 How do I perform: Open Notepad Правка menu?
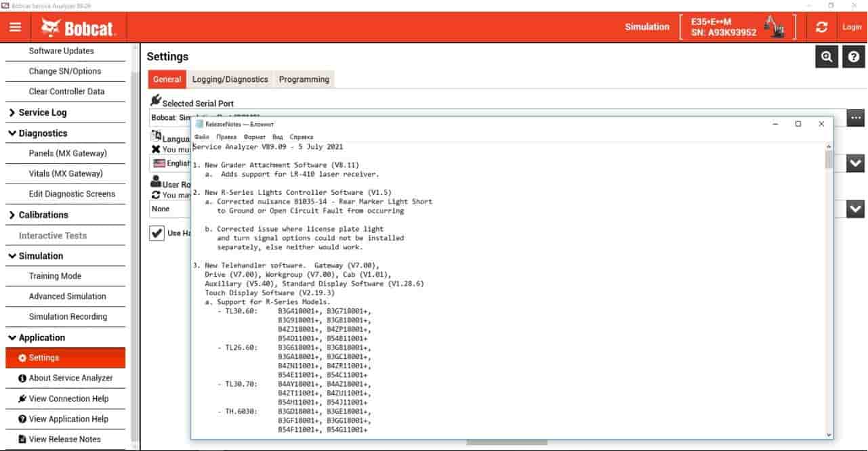[x=226, y=137]
